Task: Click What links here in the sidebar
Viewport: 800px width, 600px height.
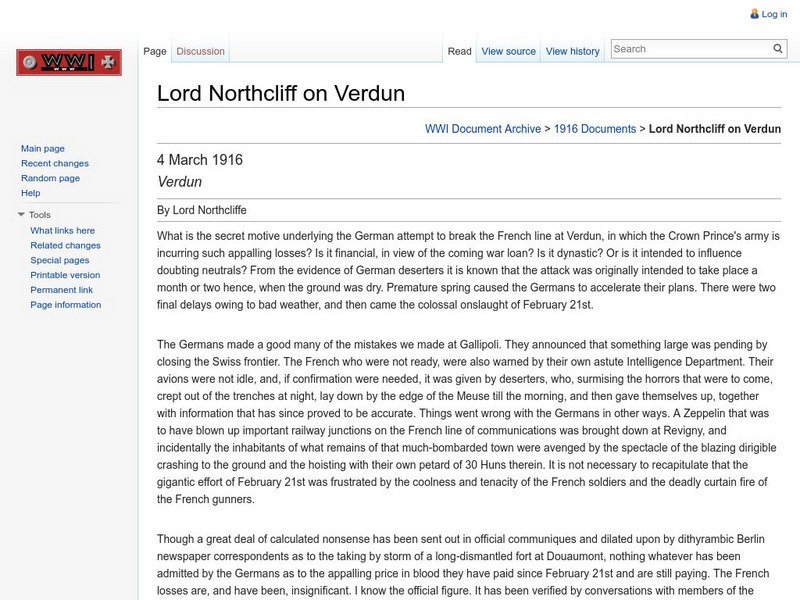Action: [65, 229]
